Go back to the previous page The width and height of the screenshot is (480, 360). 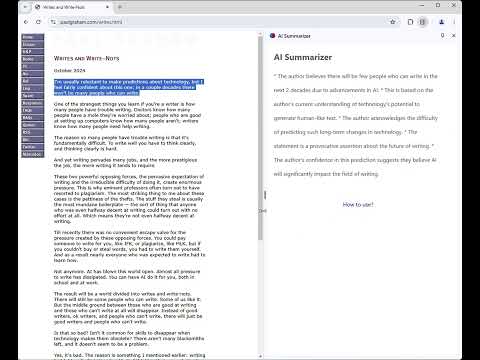[26, 22]
